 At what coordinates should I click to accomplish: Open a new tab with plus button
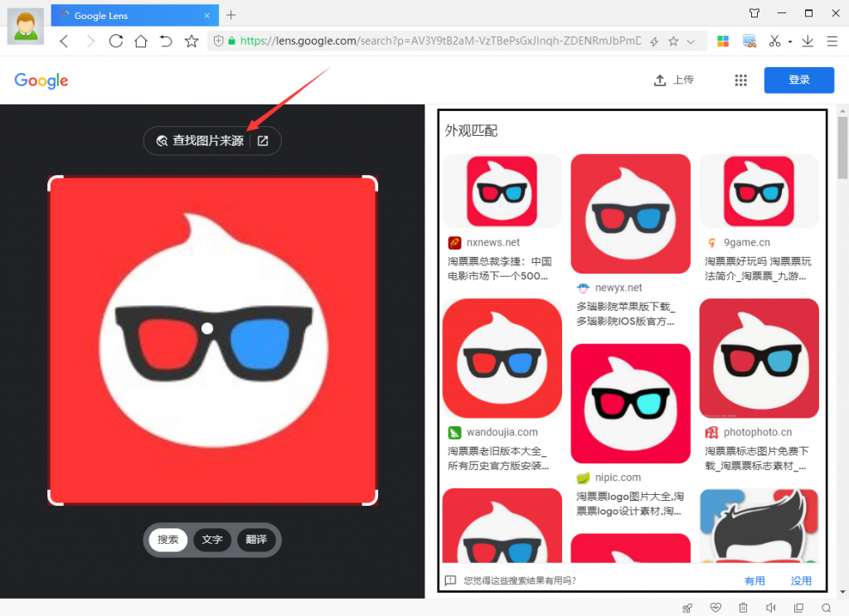point(231,15)
